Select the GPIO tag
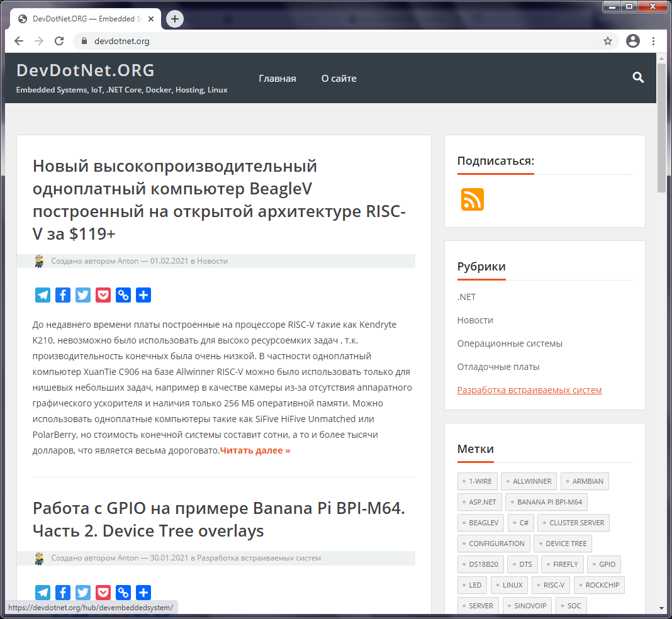This screenshot has width=672, height=619. point(604,564)
